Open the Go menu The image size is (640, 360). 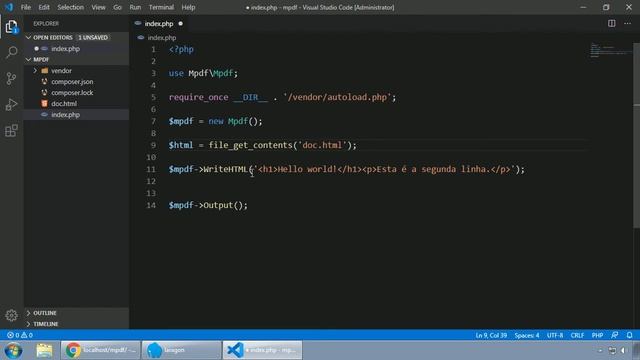point(117,7)
